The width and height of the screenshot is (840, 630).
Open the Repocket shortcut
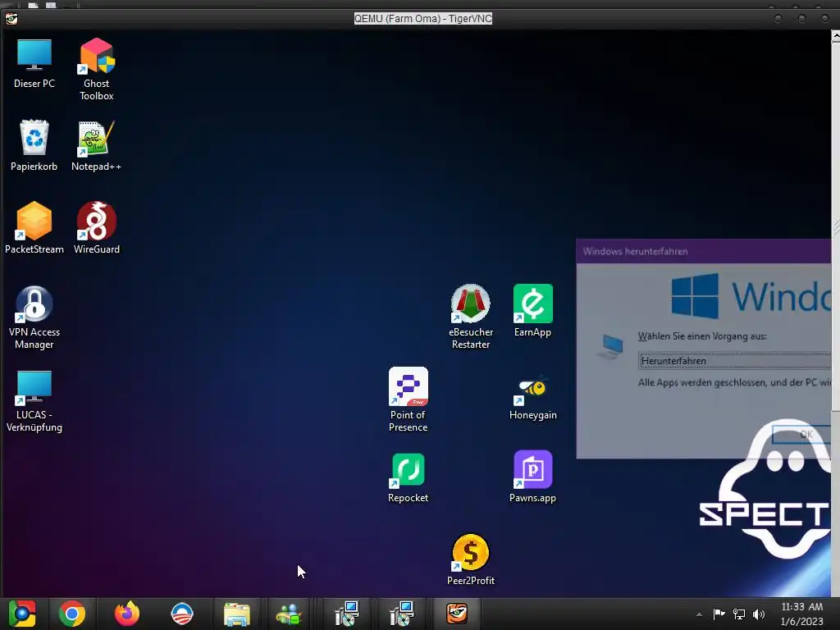tap(409, 478)
